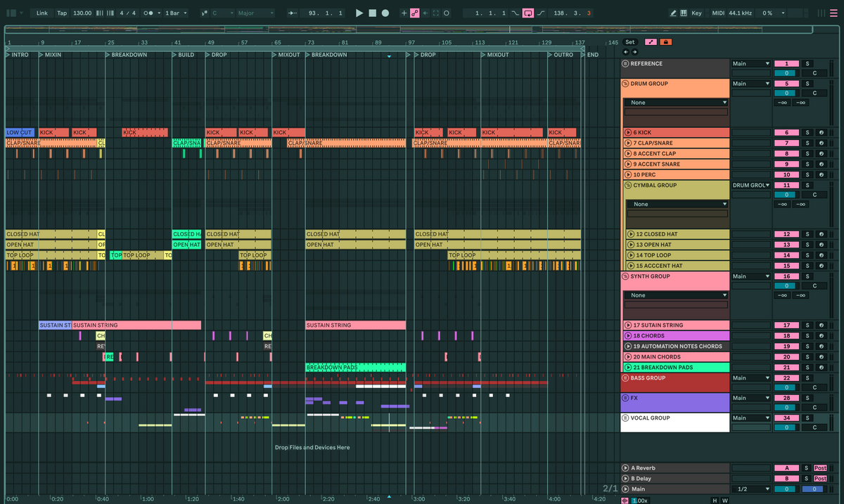Screen dimensions: 844x504
Task: Click the Tap tempo button
Action: click(x=62, y=13)
